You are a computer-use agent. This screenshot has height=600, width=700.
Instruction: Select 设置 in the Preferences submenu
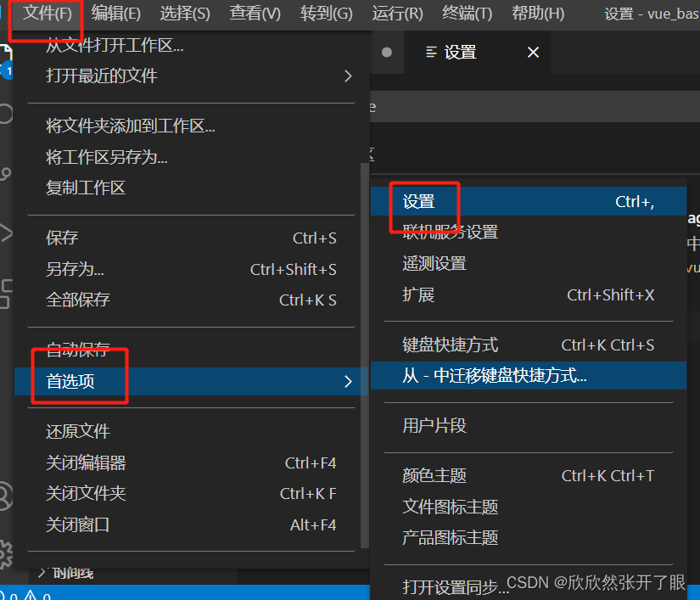click(x=421, y=201)
